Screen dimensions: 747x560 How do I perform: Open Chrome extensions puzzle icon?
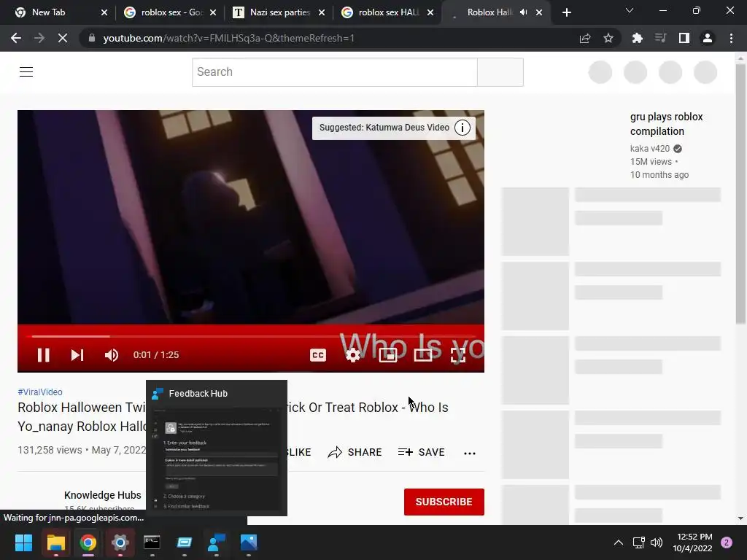(x=637, y=38)
